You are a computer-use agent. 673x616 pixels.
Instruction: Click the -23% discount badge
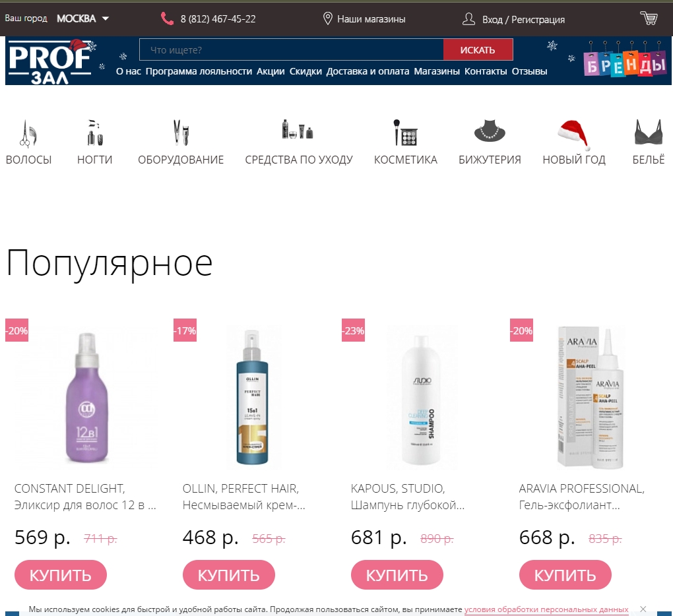coord(353,330)
